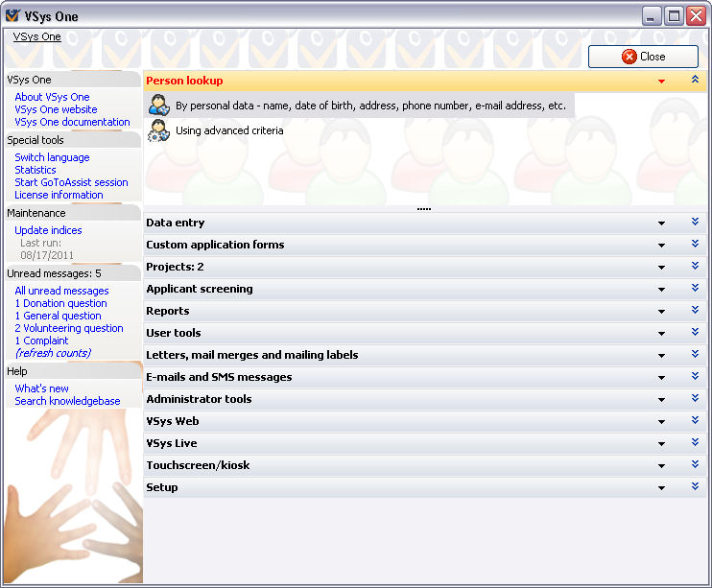Viewport: 712px width, 588px height.
Task: Open the Data entry dropdown arrow
Action: click(661, 223)
